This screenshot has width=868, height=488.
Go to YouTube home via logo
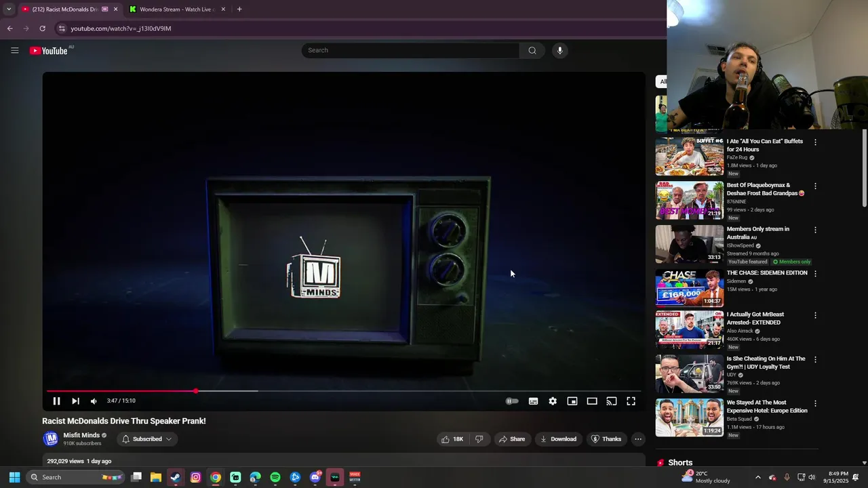(x=49, y=51)
